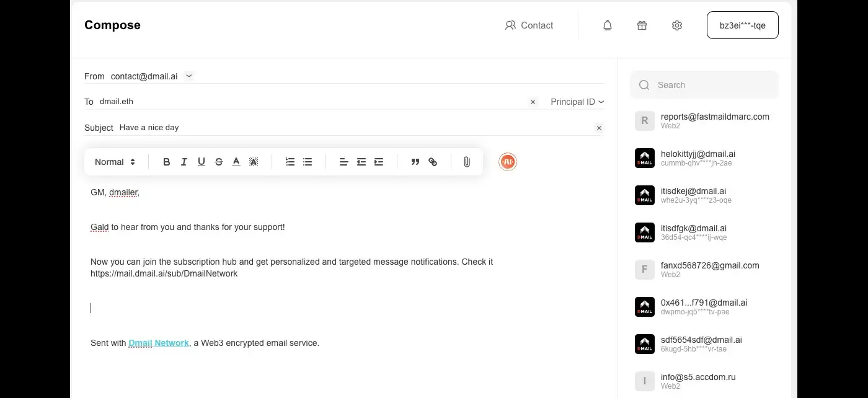Viewport: 868px width, 398px height.
Task: Insert a blockquote
Action: [x=415, y=162]
